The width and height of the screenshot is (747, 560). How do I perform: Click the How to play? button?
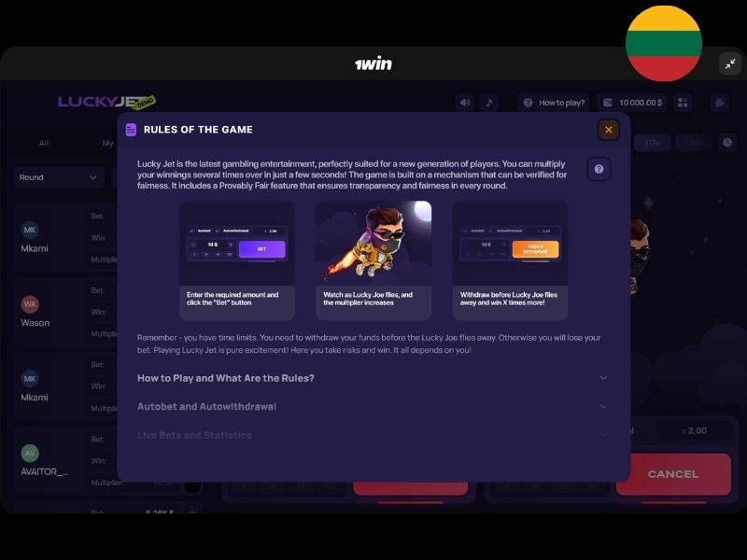[554, 103]
